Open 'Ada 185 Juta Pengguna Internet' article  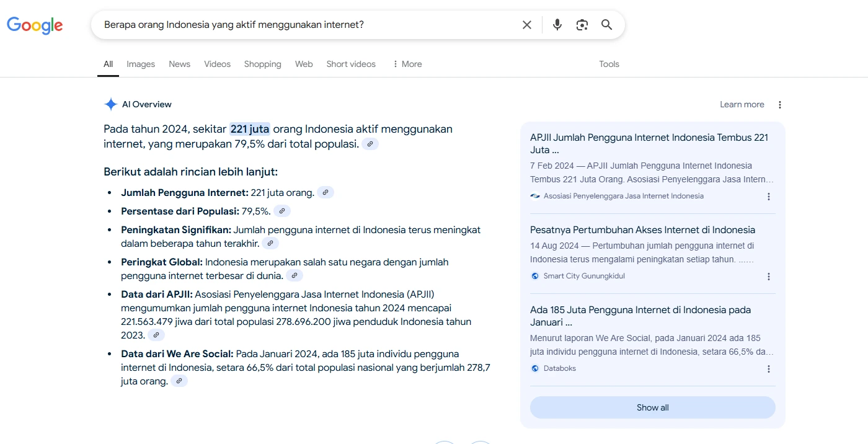click(640, 316)
